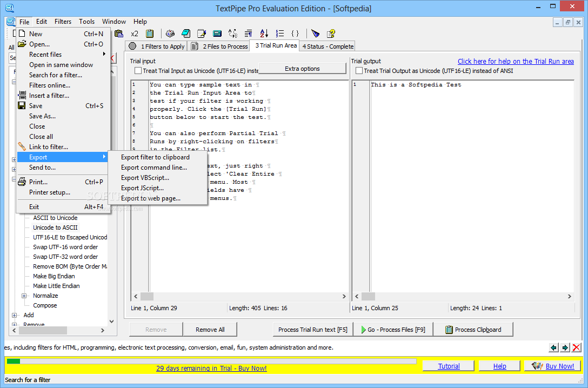Choose Export VBScript...
The width and height of the screenshot is (588, 388).
coord(145,178)
